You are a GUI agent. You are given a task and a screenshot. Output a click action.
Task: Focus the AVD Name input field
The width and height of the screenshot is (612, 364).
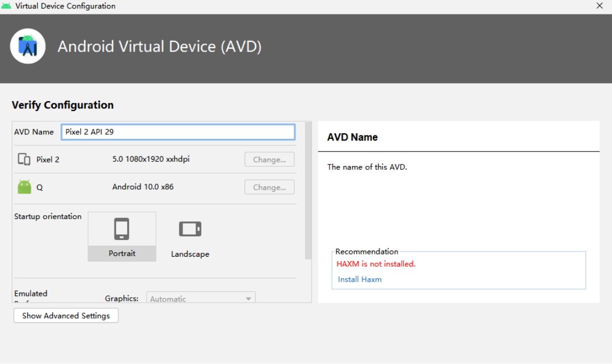coord(178,132)
